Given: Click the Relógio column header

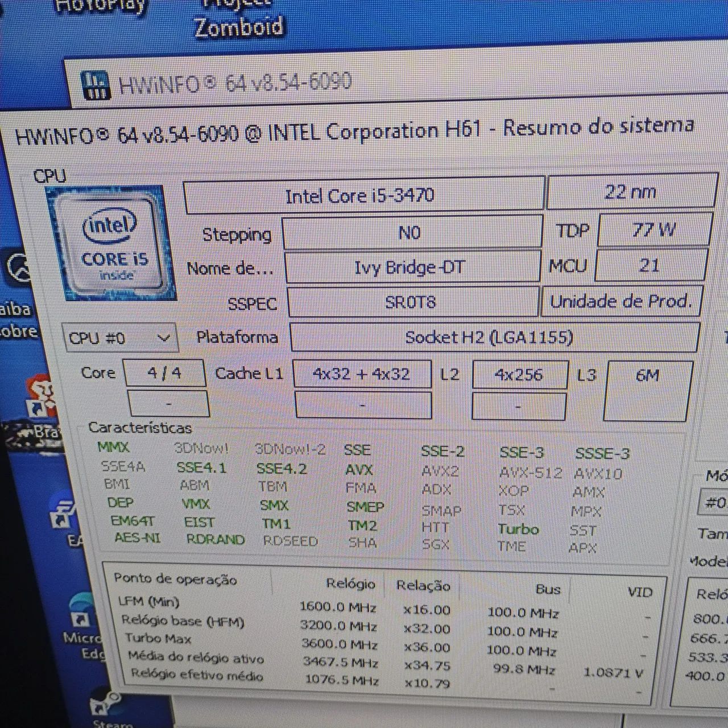Looking at the screenshot, I should pos(350,583).
